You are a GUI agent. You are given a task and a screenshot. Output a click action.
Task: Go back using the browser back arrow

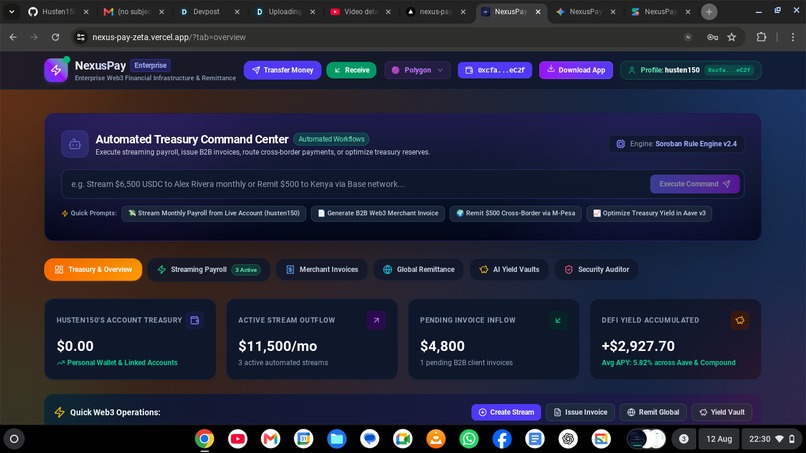13,37
